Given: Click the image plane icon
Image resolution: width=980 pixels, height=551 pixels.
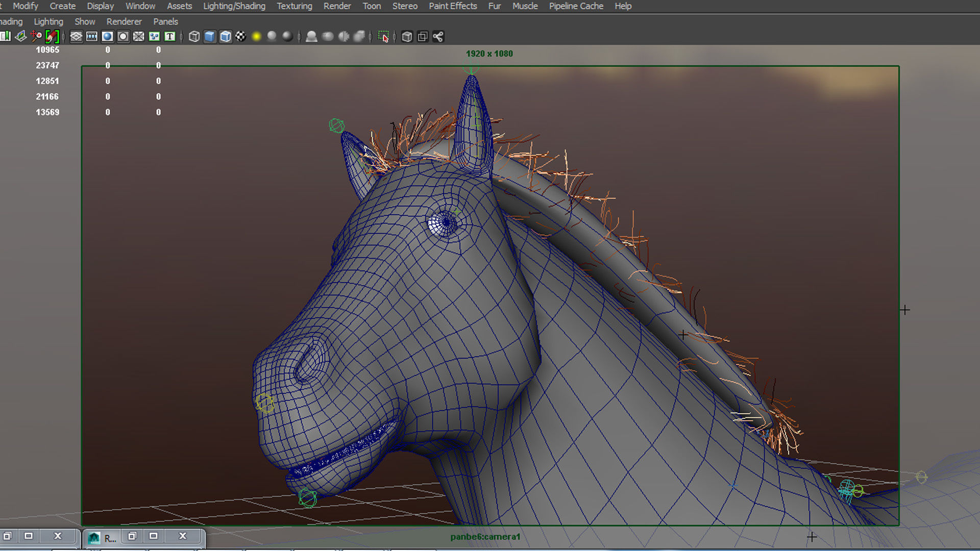Looking at the screenshot, I should pos(21,36).
